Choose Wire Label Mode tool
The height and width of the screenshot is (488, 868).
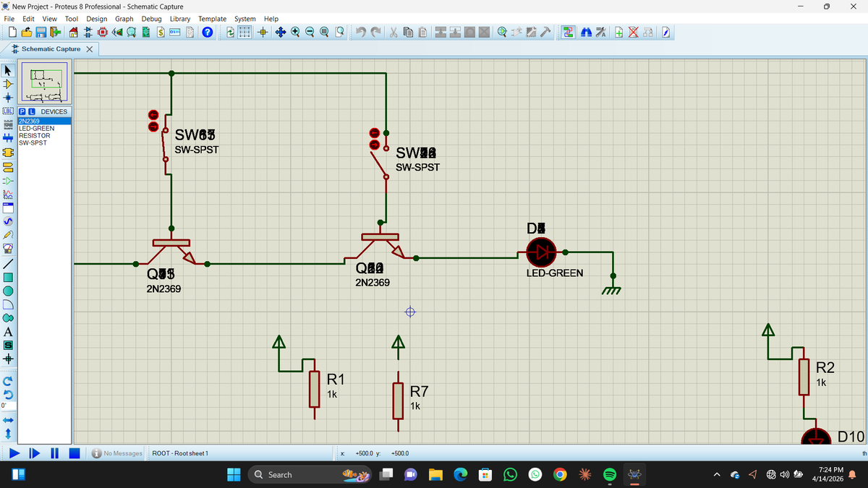[8, 111]
